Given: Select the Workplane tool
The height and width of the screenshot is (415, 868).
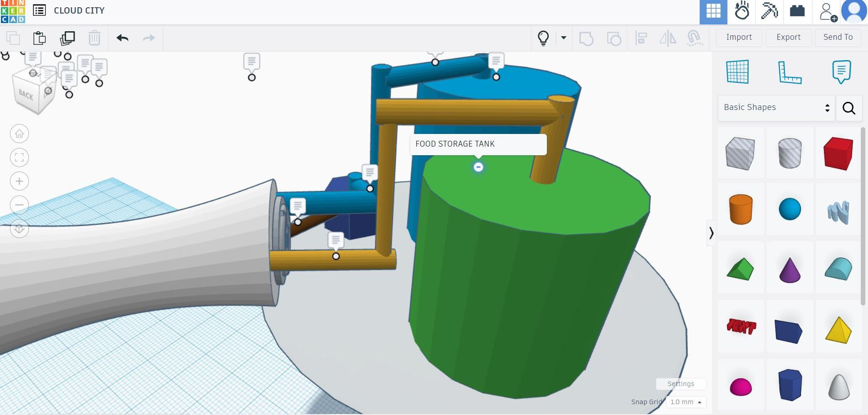Looking at the screenshot, I should [x=737, y=72].
